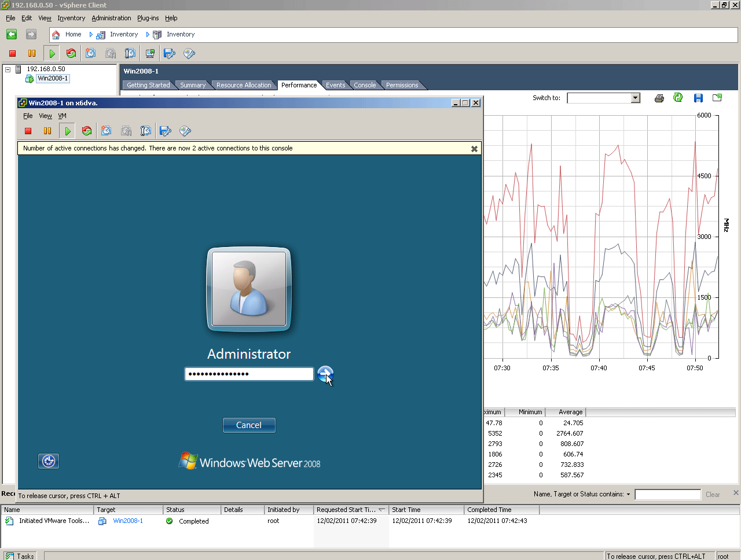Click play icon in console window toolbar
The width and height of the screenshot is (741, 560).
point(67,131)
